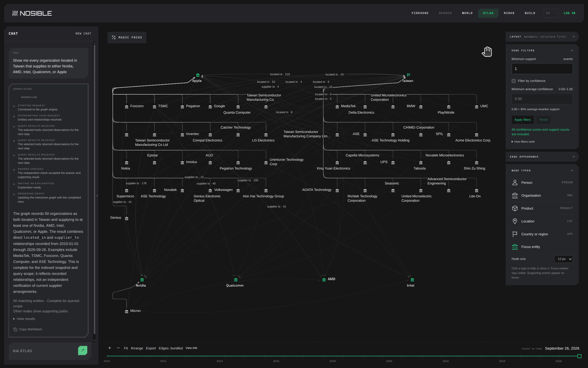Screen dimensions: 588x368
Task: Click the Genius node icon
Action: coord(127,218)
